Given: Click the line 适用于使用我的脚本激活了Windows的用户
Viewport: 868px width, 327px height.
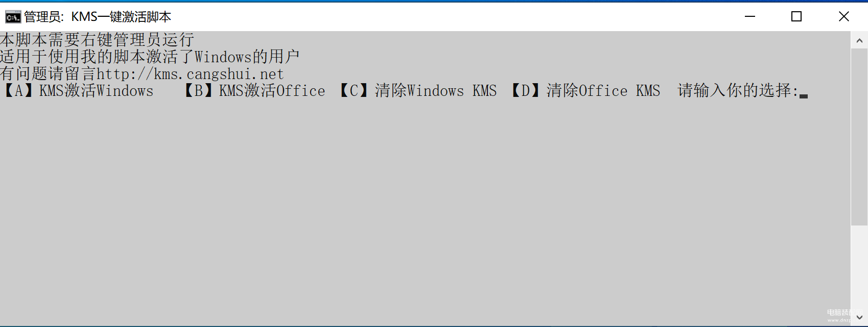Looking at the screenshot, I should (150, 57).
